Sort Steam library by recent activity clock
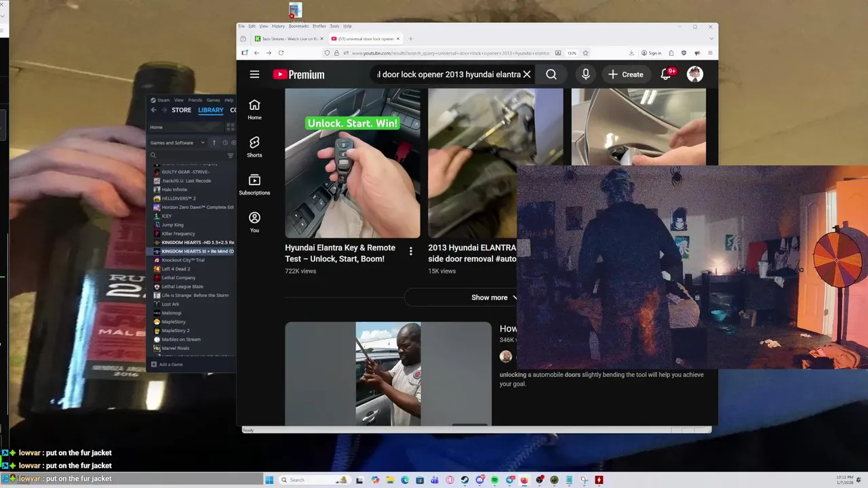This screenshot has width=868, height=488. coord(225,142)
